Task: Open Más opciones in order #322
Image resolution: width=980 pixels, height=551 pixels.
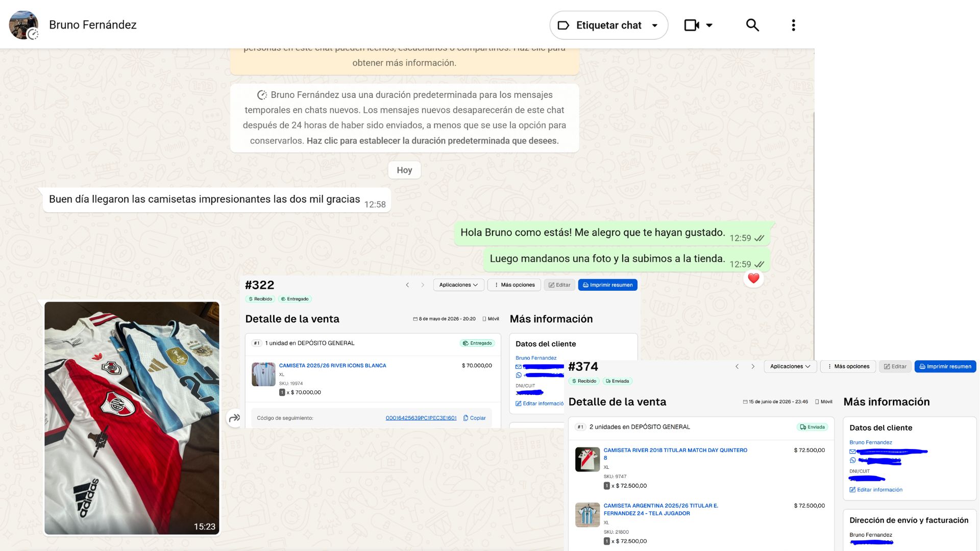Action: (x=514, y=285)
